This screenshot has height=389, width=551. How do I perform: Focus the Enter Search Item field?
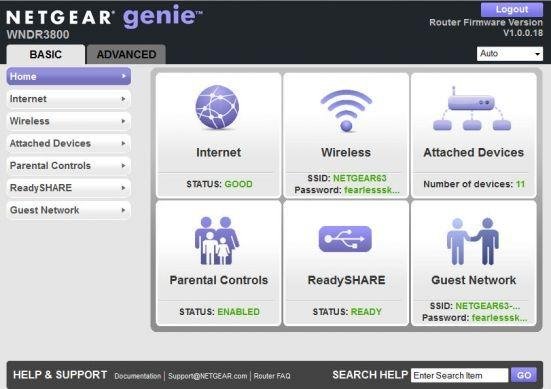tap(460, 375)
